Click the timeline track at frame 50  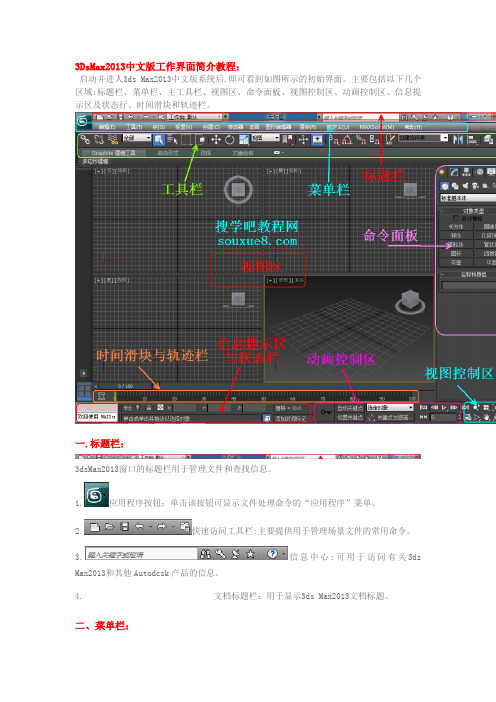point(263,396)
